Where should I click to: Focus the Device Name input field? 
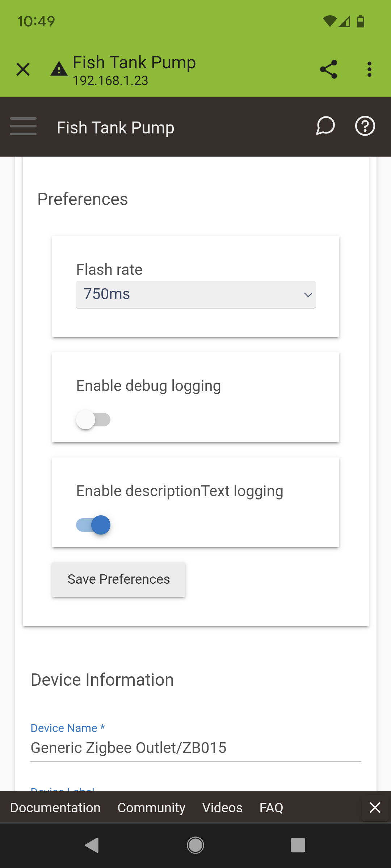tap(196, 748)
